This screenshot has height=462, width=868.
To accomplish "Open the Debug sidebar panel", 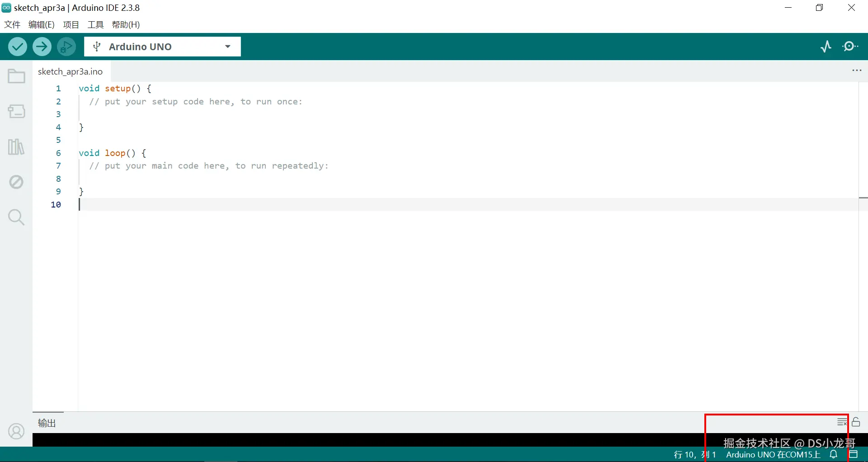I will 16,182.
